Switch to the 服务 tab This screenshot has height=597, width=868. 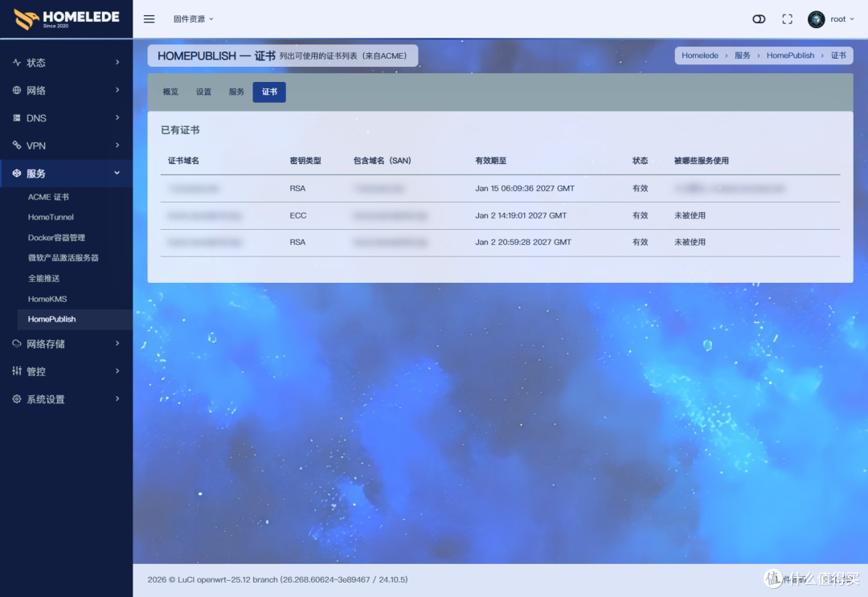click(x=236, y=92)
